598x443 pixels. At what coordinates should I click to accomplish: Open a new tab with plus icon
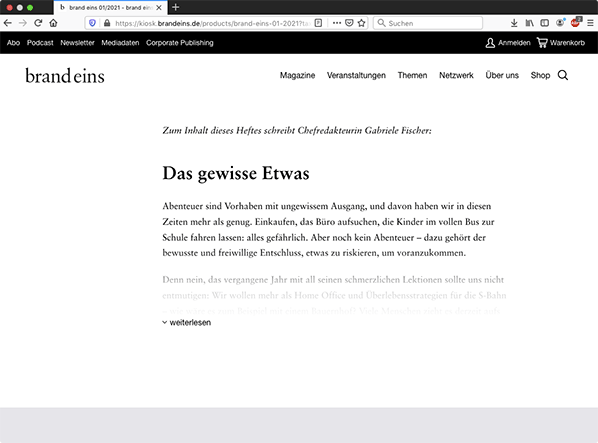175,7
